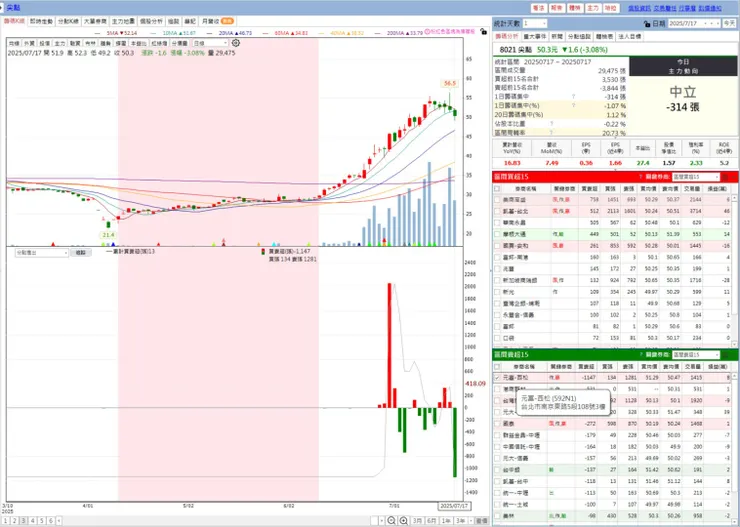Image resolution: width=740 pixels, height=527 pixels.
Task: Check the box for 凱基-台中 row
Action: pos(497,481)
